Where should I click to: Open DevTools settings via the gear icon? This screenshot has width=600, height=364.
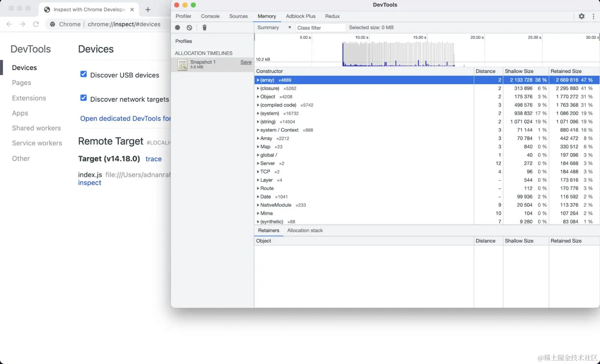pos(582,16)
